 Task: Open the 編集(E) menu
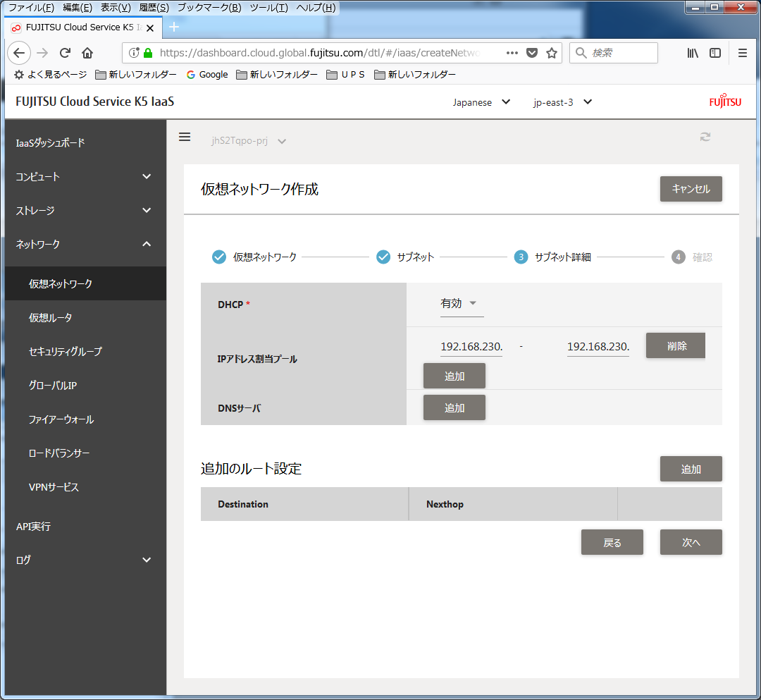click(x=78, y=8)
